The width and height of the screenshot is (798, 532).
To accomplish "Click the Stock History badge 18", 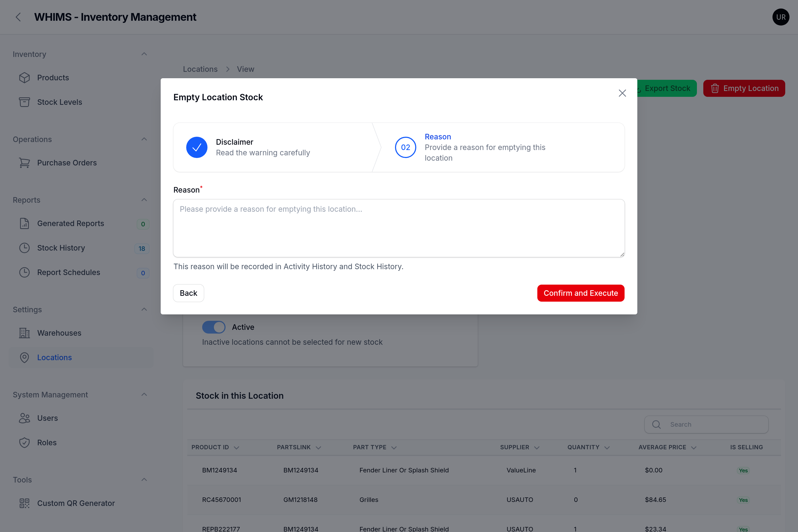I will pyautogui.click(x=142, y=248).
